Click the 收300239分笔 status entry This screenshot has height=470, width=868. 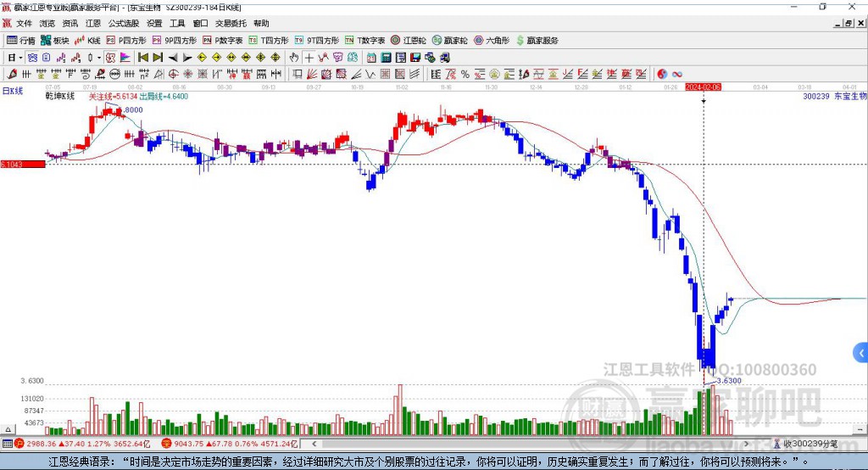pos(806,444)
